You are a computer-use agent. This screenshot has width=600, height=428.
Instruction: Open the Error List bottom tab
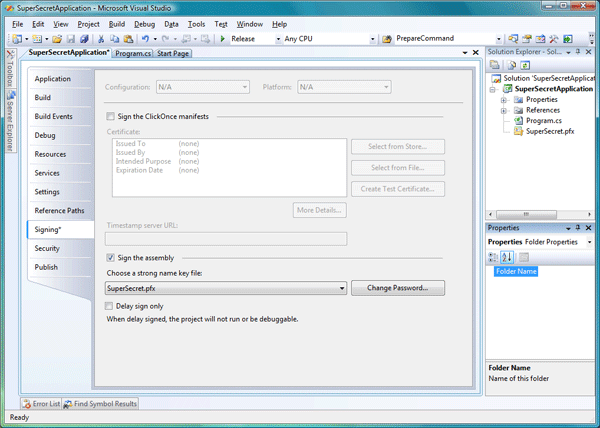pos(41,404)
